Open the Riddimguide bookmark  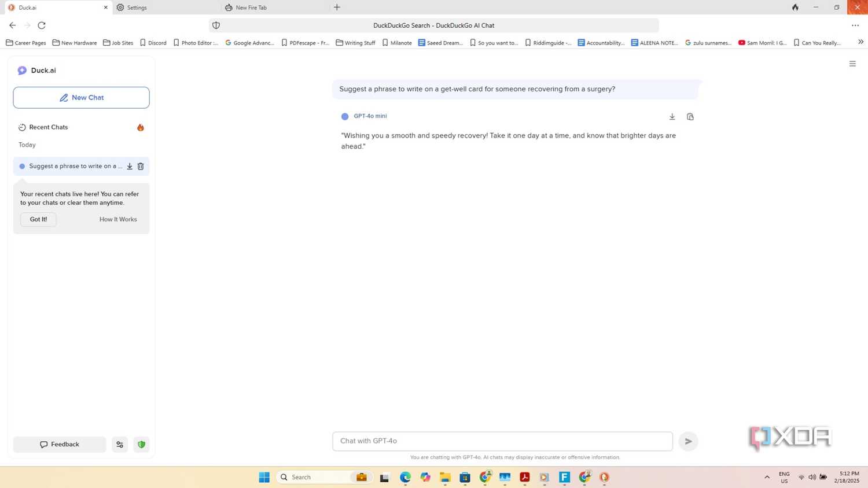coord(548,43)
